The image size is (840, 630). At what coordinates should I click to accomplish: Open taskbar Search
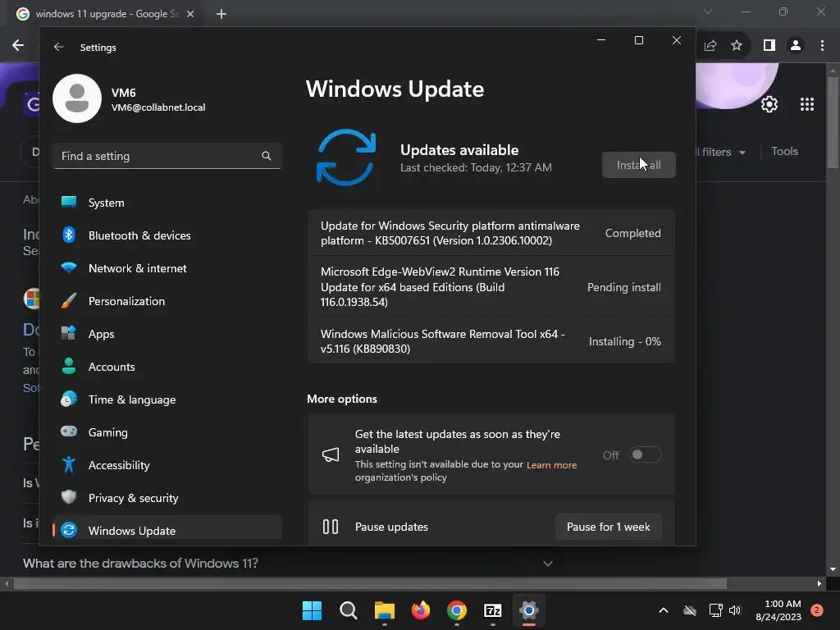(x=348, y=610)
